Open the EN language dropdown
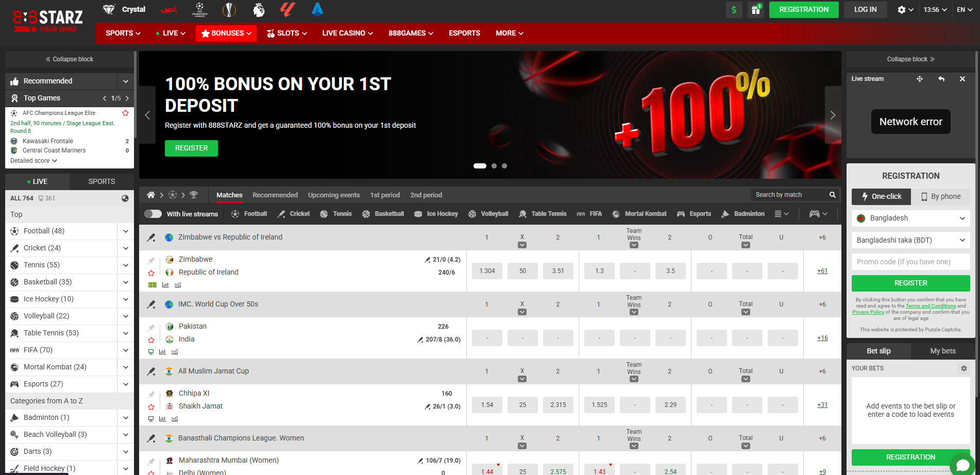980x475 pixels. 965,10
